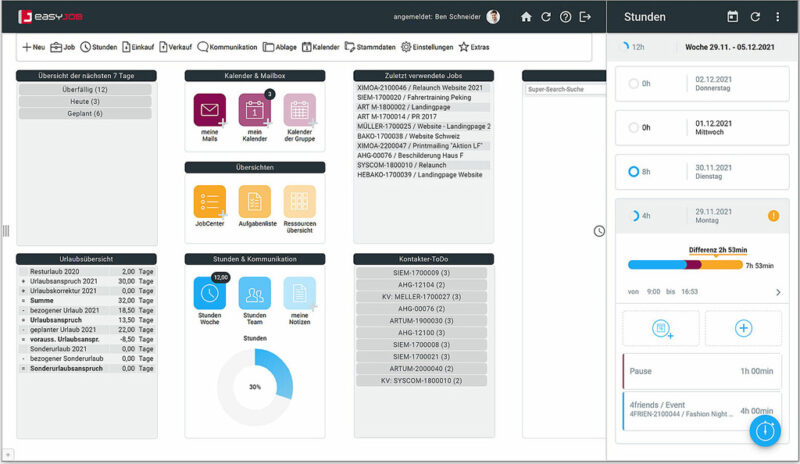Screen dimensions: 800x464
Task: Open job XIMOA-2100046 Relaunch Website 2021
Action: [x=423, y=88]
